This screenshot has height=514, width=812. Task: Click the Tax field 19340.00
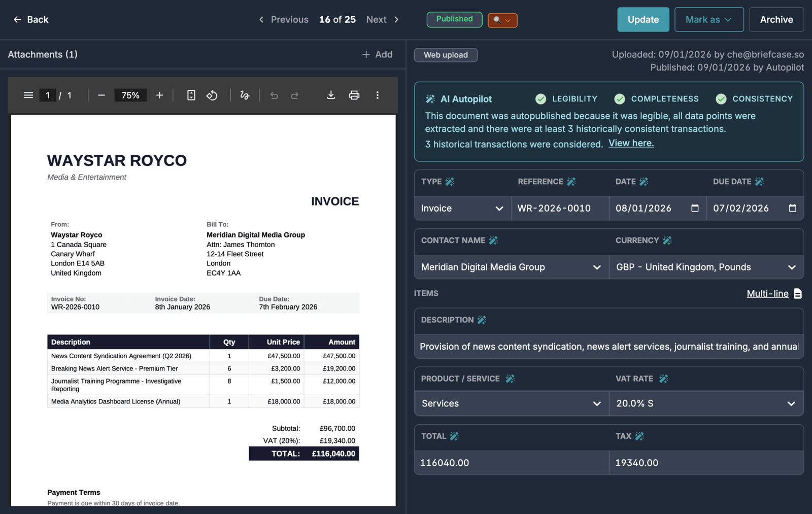click(706, 463)
